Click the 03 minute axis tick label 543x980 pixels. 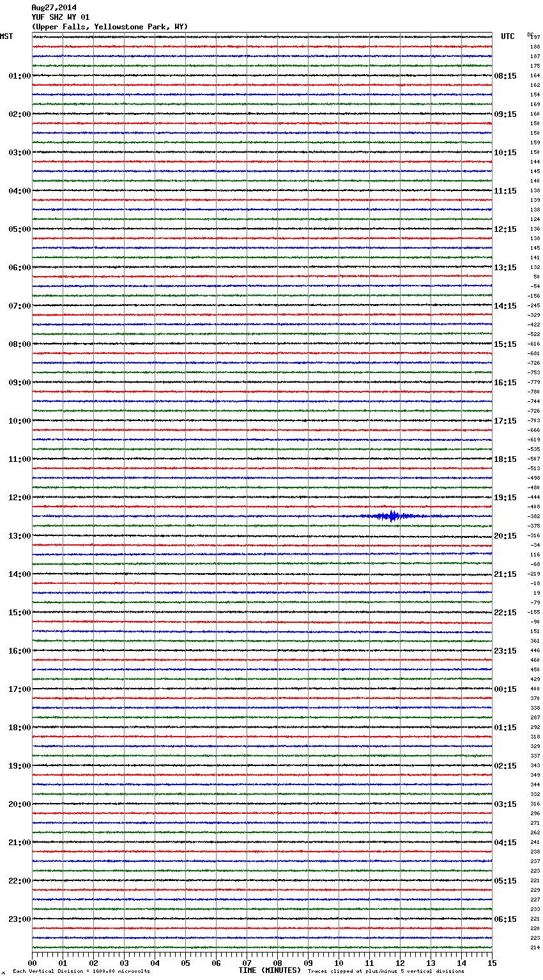tap(124, 963)
